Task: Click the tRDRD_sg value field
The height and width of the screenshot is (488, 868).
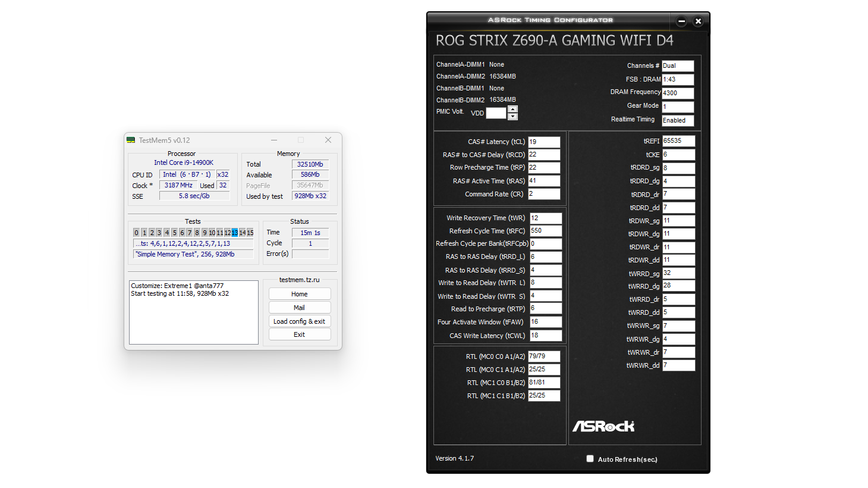Action: click(679, 168)
